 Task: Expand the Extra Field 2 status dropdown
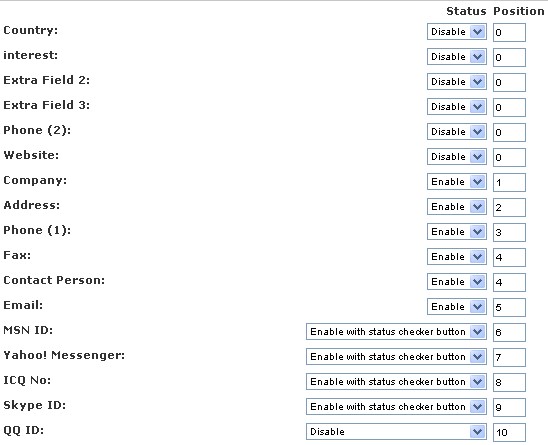point(456,82)
